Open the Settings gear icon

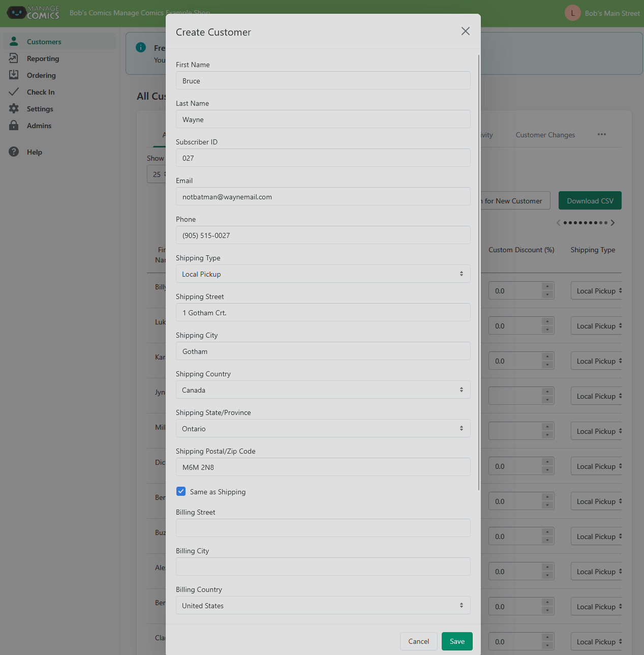pos(14,108)
